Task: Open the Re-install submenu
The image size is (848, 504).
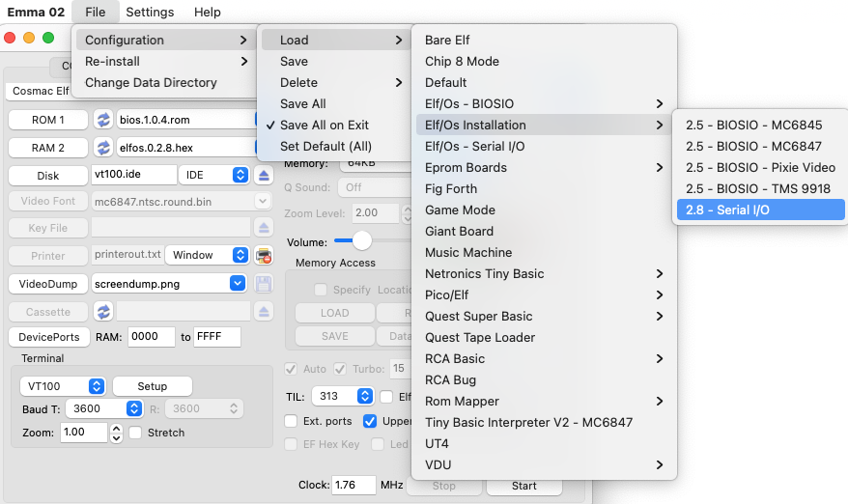Action: point(164,61)
